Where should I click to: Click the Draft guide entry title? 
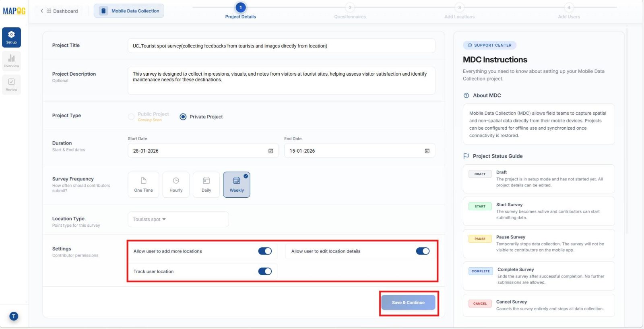click(x=501, y=172)
